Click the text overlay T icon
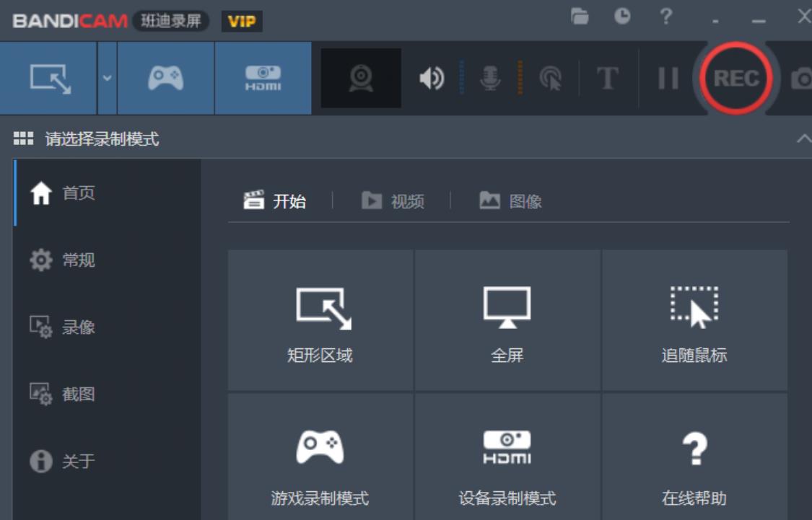The height and width of the screenshot is (520, 812). pos(608,78)
